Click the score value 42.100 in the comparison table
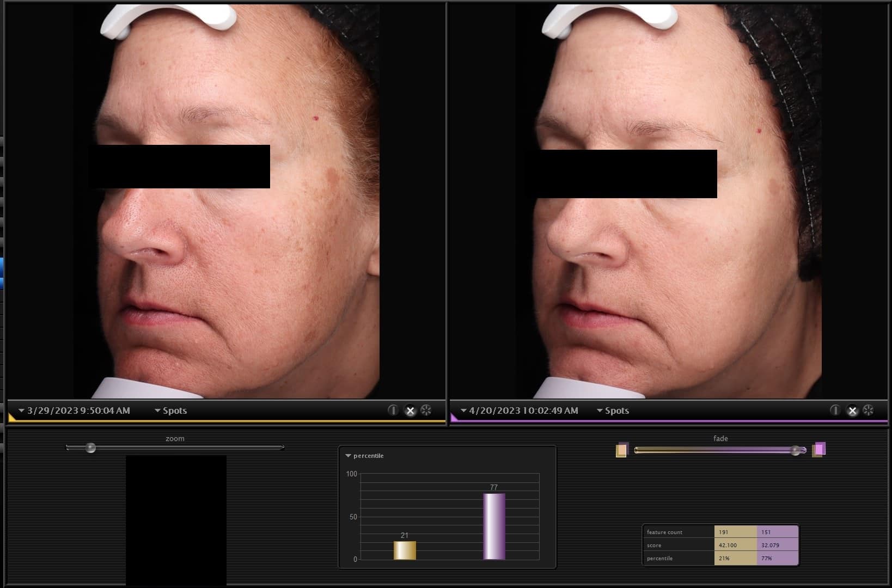892x588 pixels. point(728,545)
